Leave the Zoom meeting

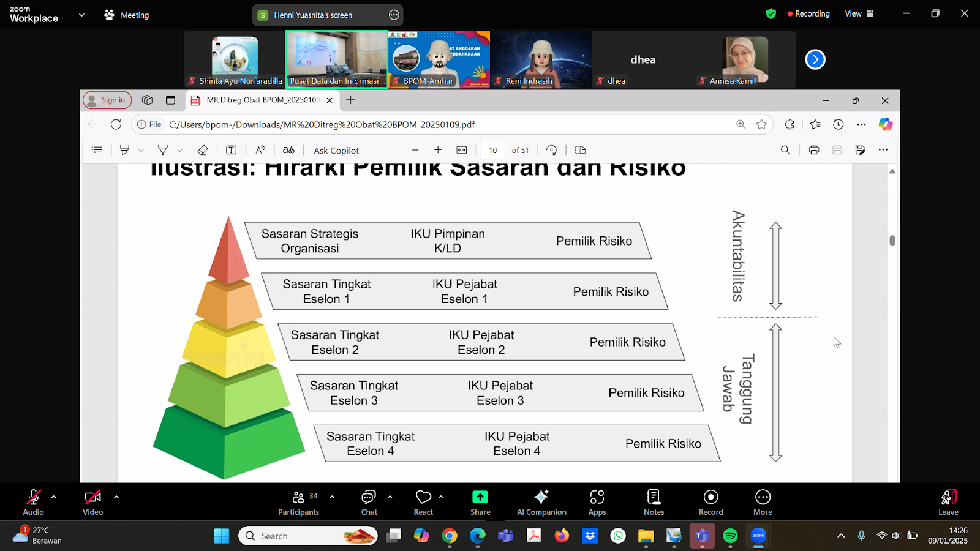click(948, 501)
